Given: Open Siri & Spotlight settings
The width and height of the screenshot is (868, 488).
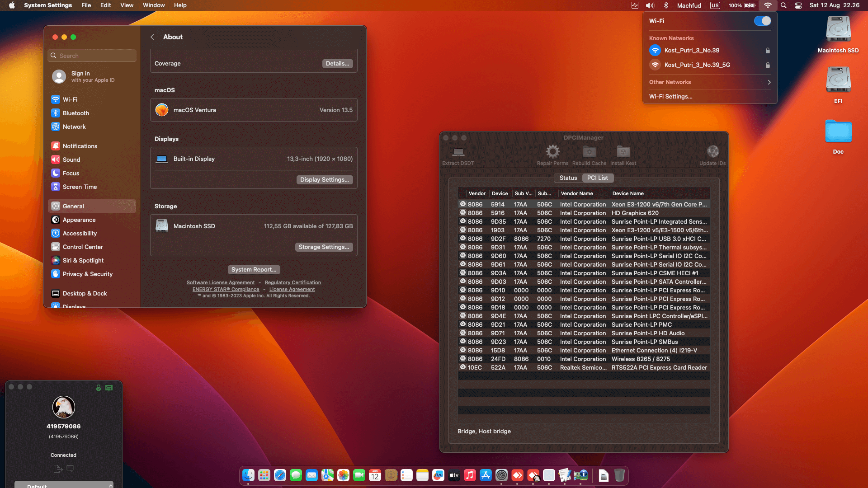Looking at the screenshot, I should (92, 260).
